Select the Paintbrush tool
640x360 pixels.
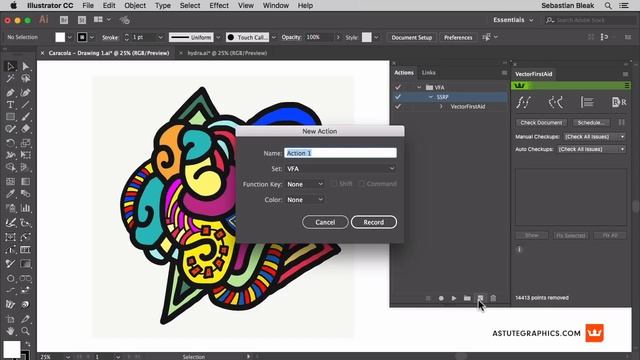pos(25,117)
